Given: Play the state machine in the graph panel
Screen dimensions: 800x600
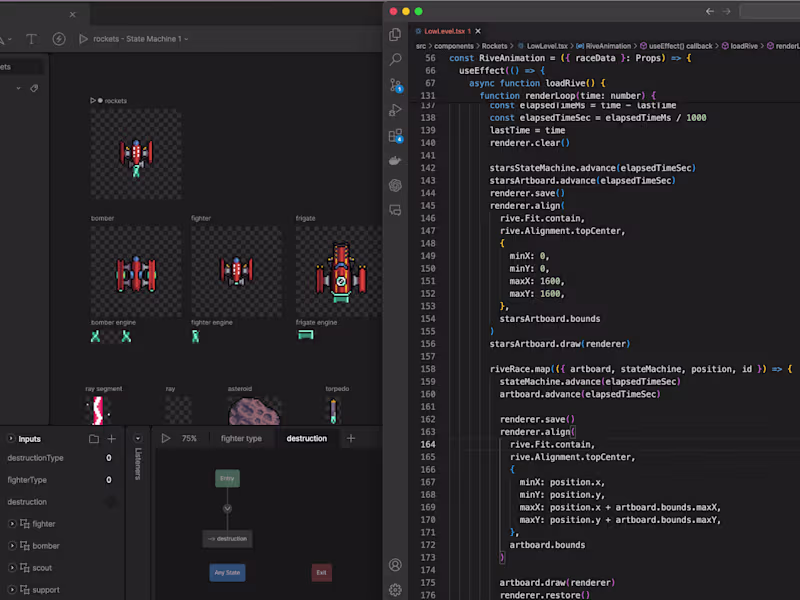Looking at the screenshot, I should 165,439.
